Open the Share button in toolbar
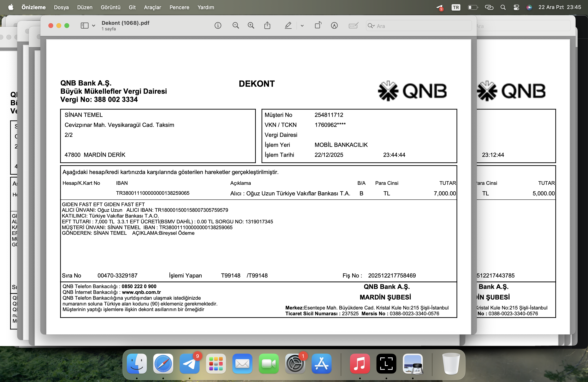Viewport: 588px width, 382px height. pyautogui.click(x=267, y=25)
